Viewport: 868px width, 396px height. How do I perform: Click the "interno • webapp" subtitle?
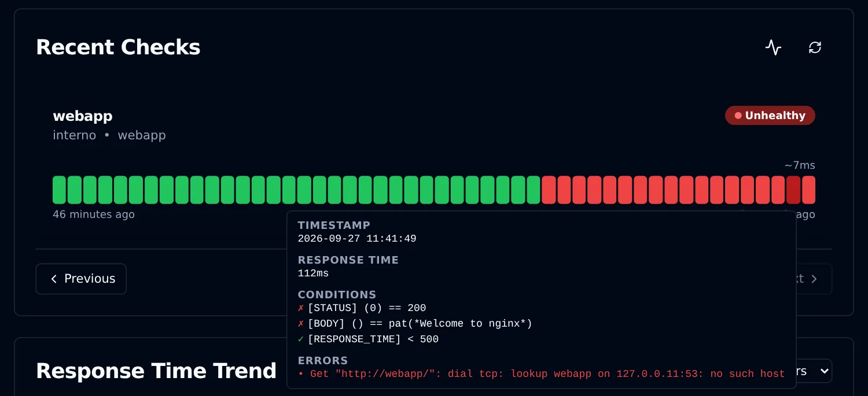tap(109, 135)
